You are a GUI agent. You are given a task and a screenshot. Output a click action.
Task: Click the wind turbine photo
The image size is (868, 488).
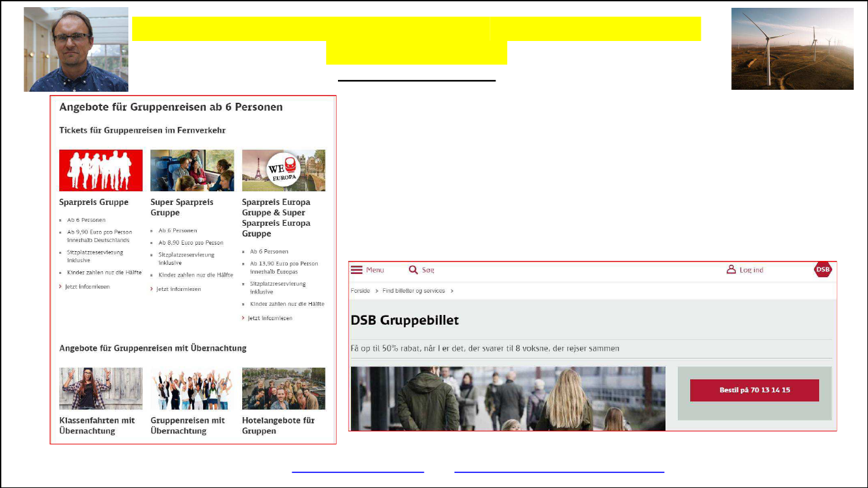[x=792, y=49]
